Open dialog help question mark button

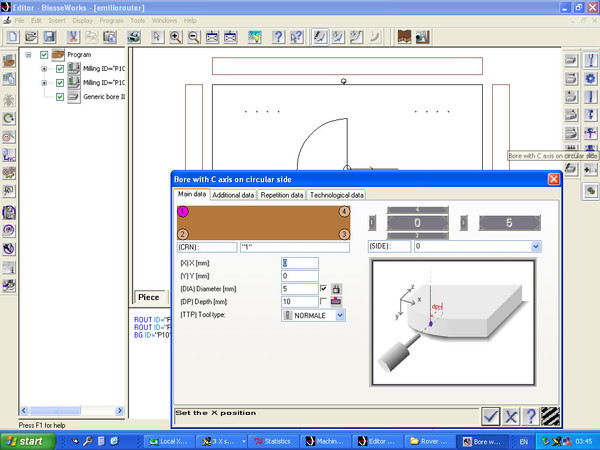[x=530, y=416]
